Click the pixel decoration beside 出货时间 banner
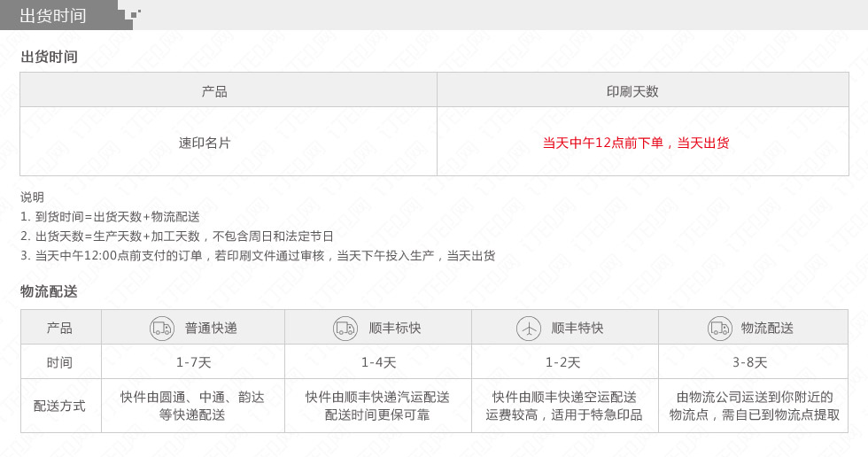 pyautogui.click(x=135, y=15)
